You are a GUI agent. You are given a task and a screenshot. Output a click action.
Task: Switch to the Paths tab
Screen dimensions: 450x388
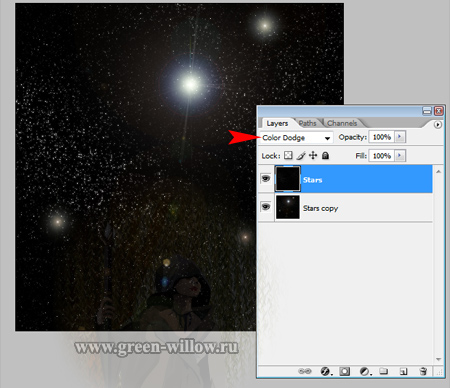tap(307, 123)
